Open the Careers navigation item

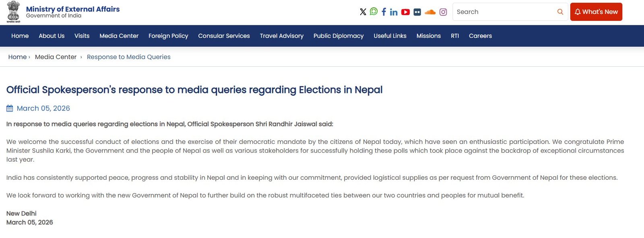480,36
